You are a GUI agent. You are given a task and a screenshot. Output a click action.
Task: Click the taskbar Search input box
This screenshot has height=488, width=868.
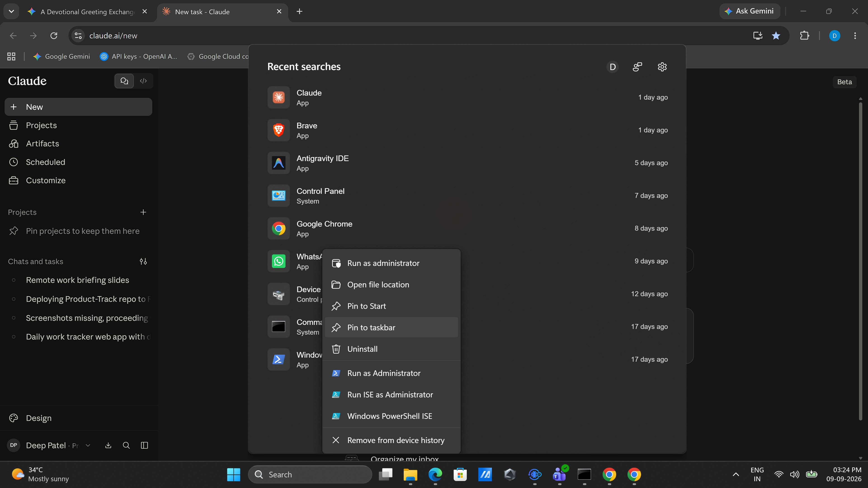[x=310, y=474]
